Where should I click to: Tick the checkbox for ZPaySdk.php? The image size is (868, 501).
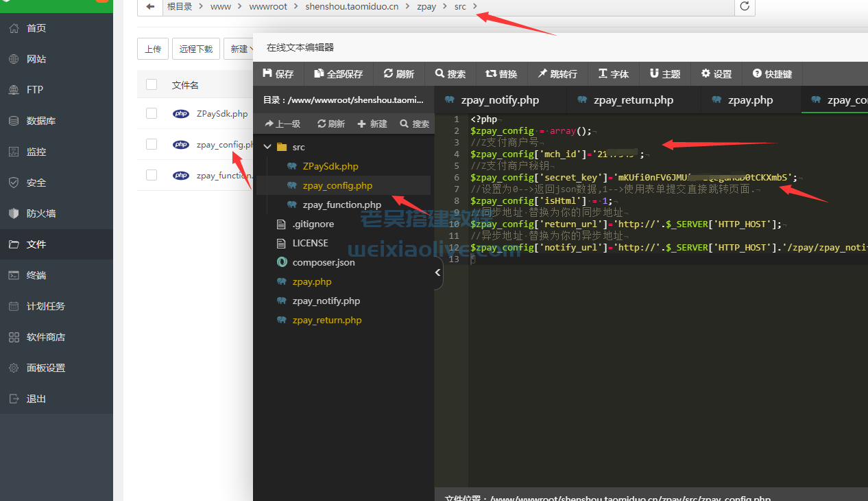coord(152,113)
